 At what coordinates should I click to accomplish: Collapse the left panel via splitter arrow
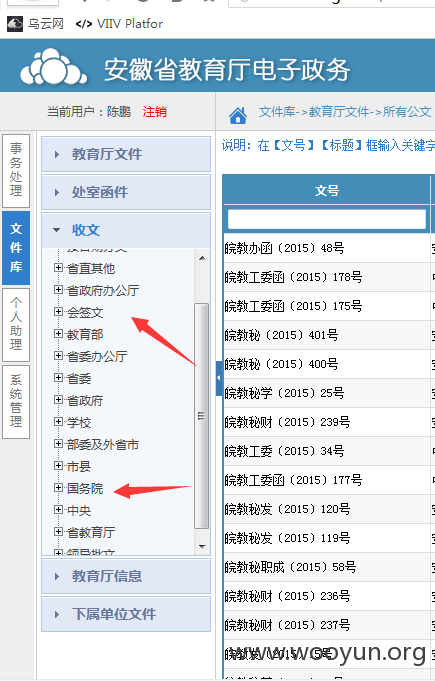click(219, 378)
